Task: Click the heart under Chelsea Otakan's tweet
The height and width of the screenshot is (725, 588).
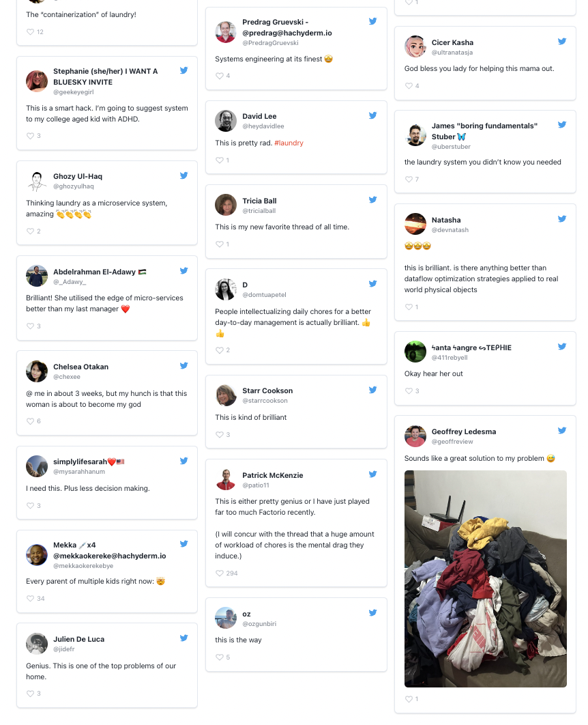Action: coord(31,421)
